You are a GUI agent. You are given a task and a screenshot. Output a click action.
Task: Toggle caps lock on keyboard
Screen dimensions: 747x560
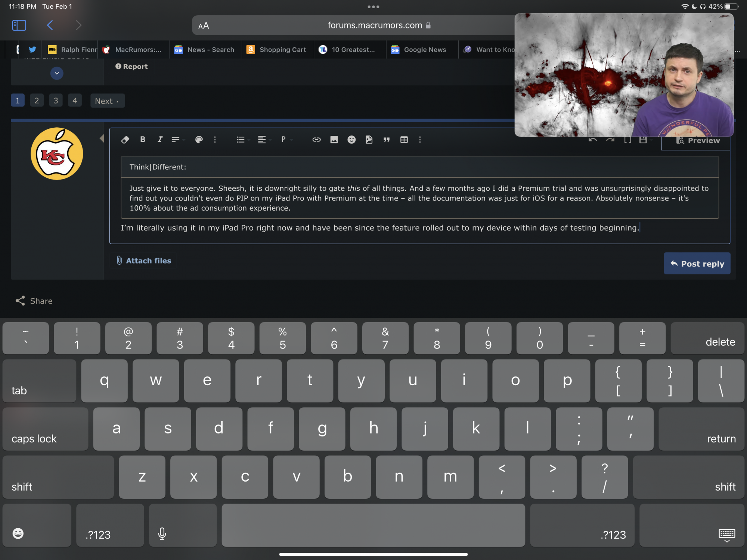pos(45,429)
